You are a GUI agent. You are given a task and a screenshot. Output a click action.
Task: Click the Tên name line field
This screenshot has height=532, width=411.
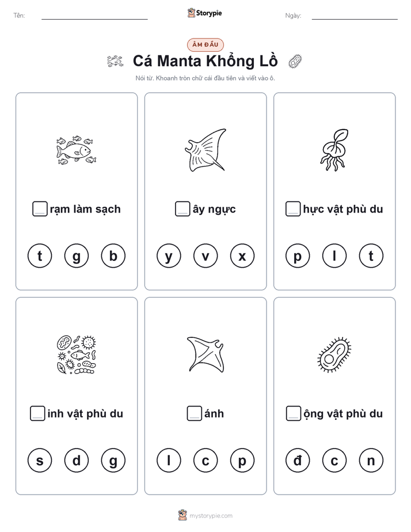pyautogui.click(x=94, y=16)
